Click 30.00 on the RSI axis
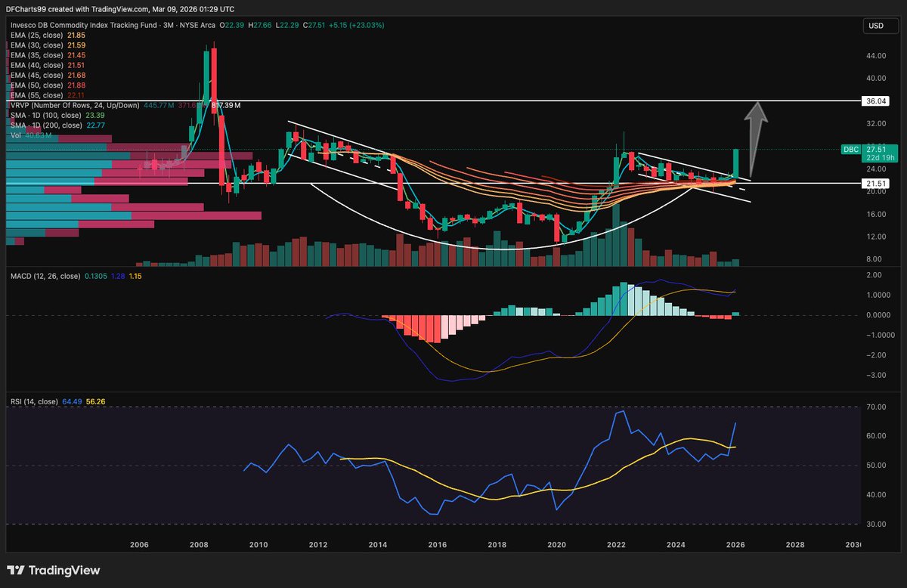The image size is (907, 588). pyautogui.click(x=876, y=524)
